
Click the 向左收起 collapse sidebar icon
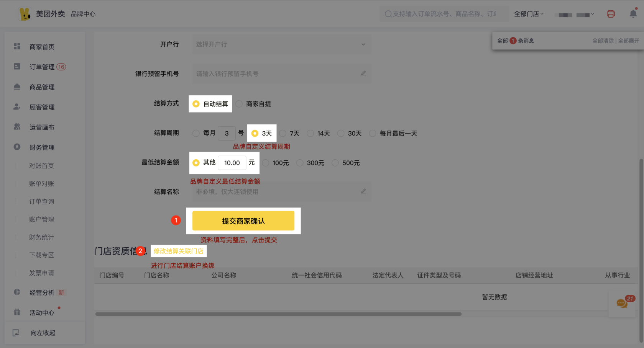[16, 333]
